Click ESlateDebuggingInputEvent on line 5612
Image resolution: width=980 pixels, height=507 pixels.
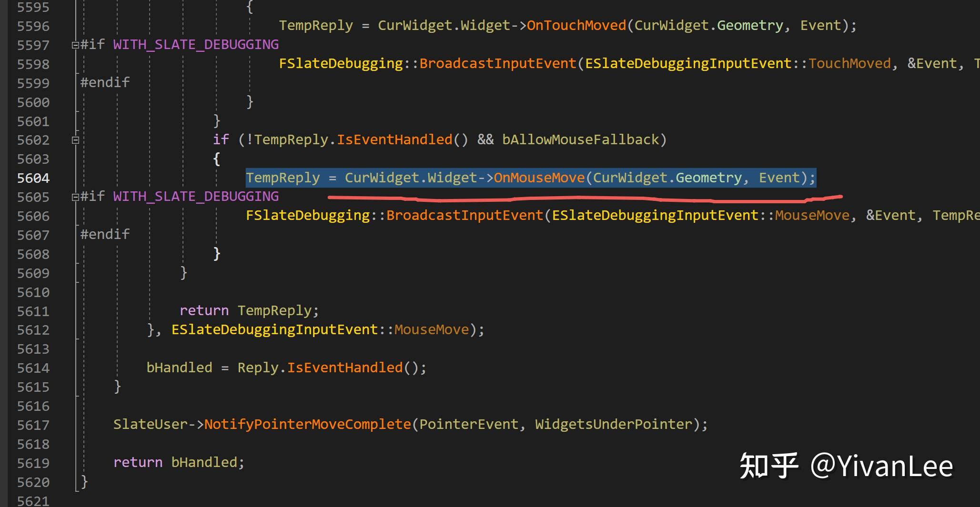pyautogui.click(x=274, y=330)
